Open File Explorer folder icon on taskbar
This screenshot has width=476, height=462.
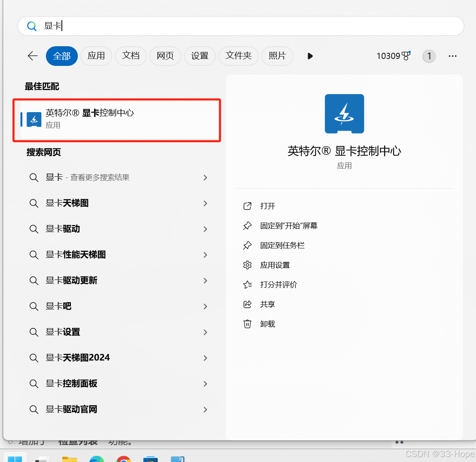point(70,458)
